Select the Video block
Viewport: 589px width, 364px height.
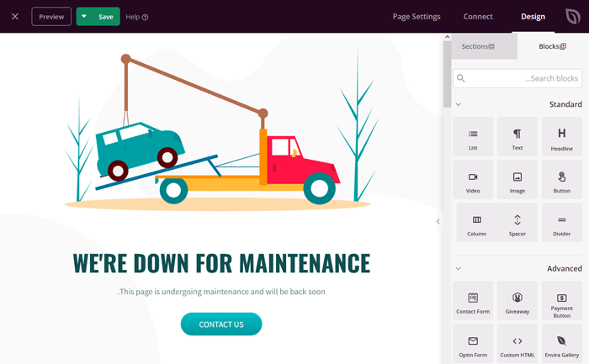point(473,179)
